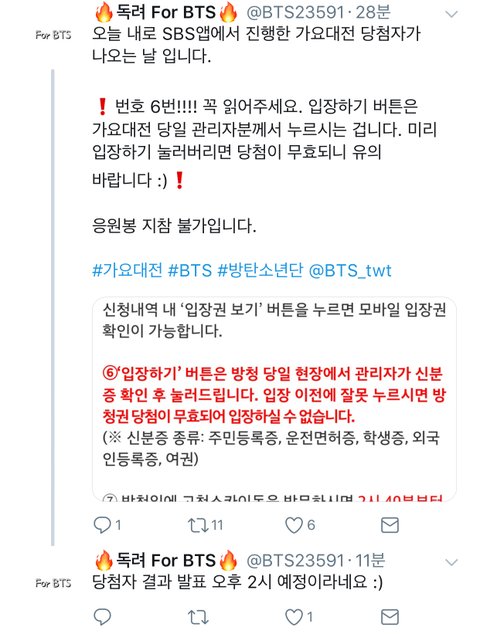Visit the @BTS_twt mention
The height and width of the screenshot is (634, 480).
[350, 270]
